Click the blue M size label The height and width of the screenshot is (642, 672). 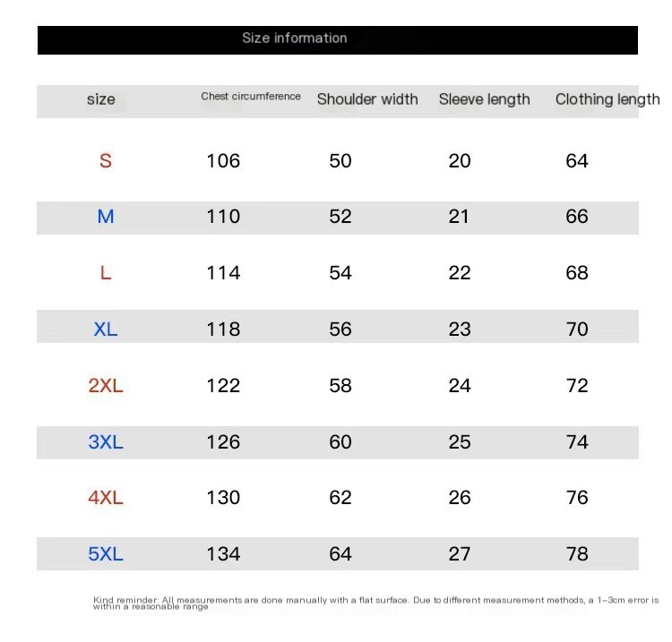point(106,217)
